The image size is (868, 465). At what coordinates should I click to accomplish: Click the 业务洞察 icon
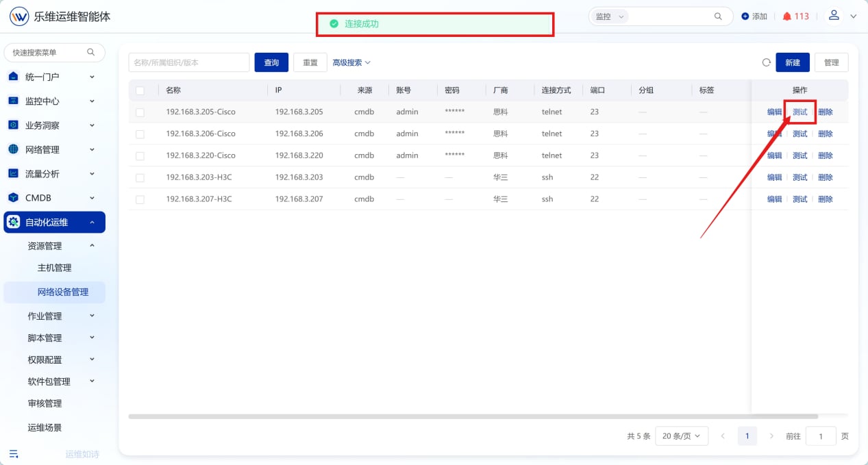[x=13, y=125]
